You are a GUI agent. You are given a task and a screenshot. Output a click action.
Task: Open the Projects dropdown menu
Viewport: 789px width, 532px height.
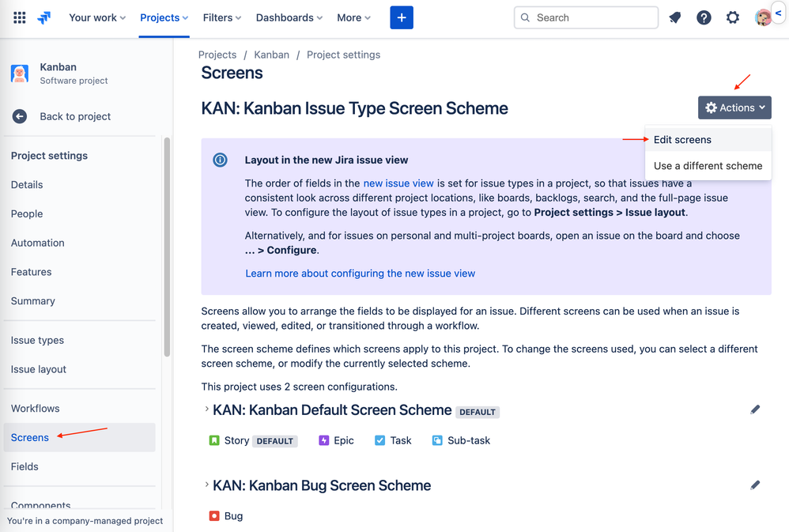(164, 17)
